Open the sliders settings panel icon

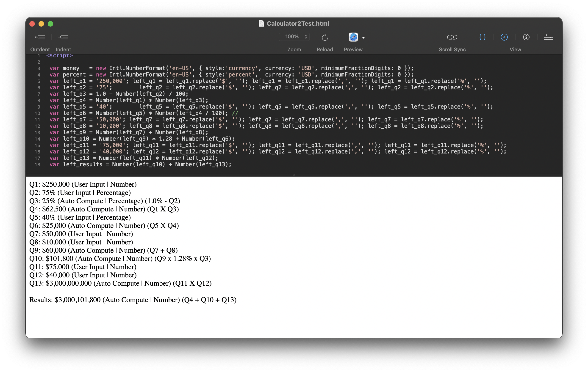pyautogui.click(x=548, y=37)
